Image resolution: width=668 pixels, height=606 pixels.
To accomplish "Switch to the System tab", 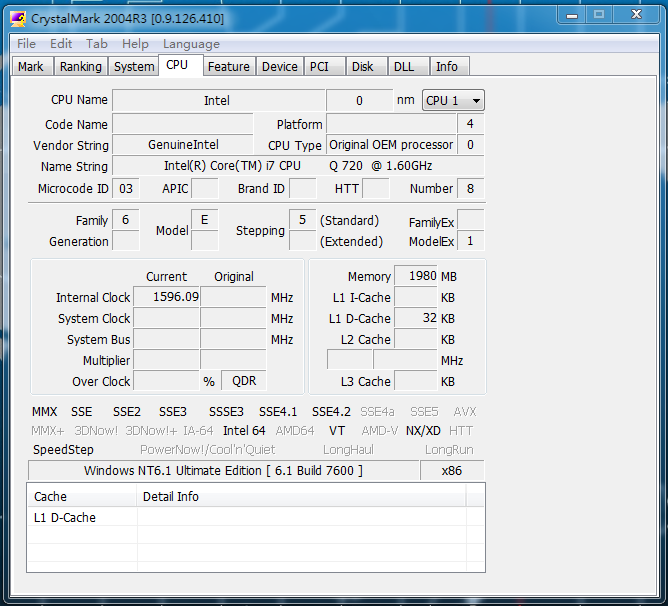I will tap(134, 66).
